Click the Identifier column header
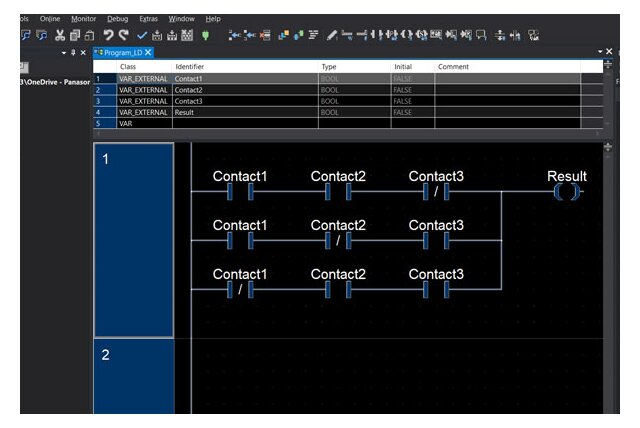This screenshot has width=640, height=428. coord(245,67)
